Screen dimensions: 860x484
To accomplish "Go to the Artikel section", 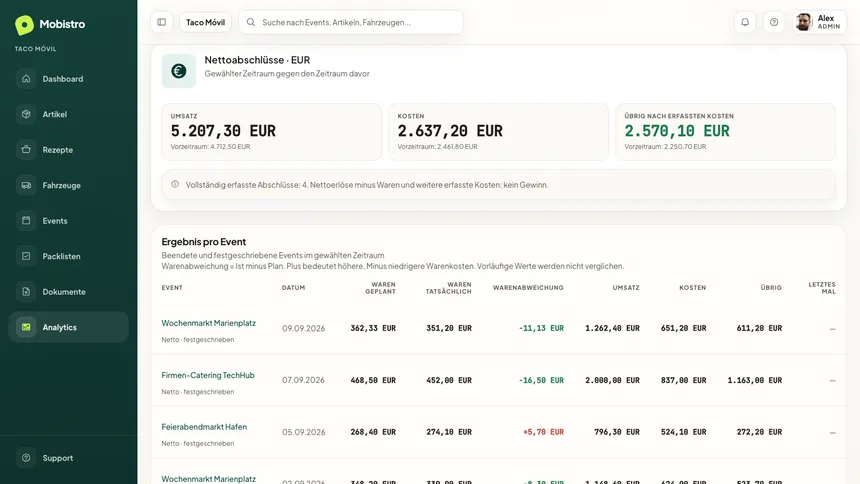I will pyautogui.click(x=69, y=114).
